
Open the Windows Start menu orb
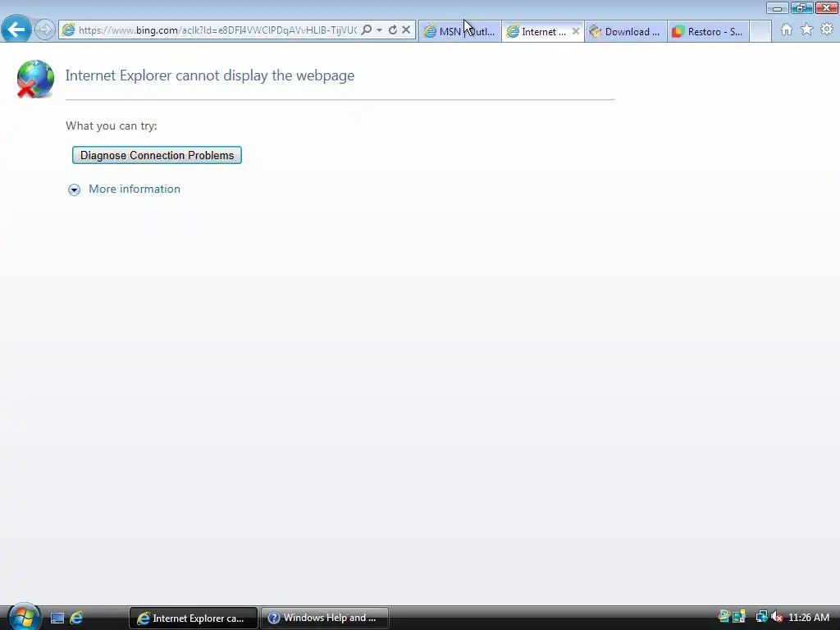(x=24, y=617)
